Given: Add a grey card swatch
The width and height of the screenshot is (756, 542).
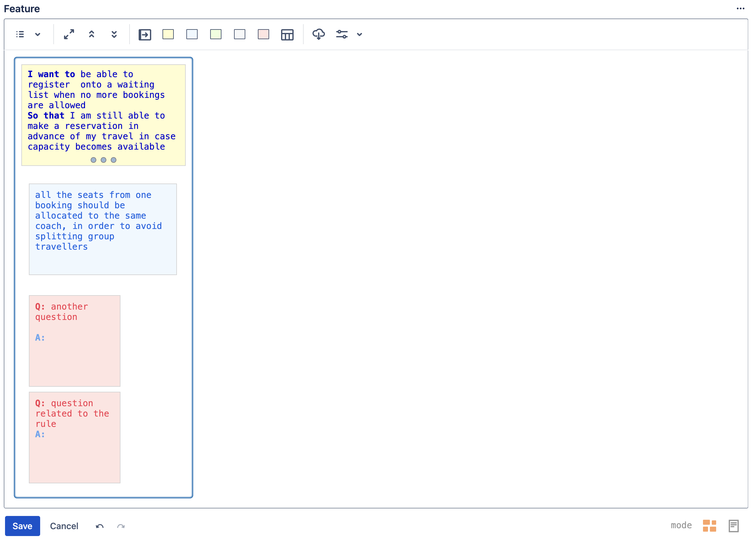Looking at the screenshot, I should (240, 34).
